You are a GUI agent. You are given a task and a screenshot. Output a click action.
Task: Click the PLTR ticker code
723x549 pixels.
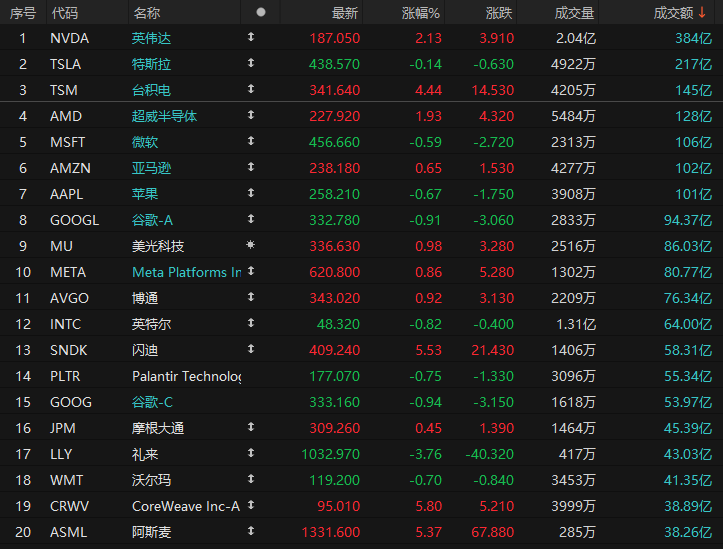(x=65, y=377)
